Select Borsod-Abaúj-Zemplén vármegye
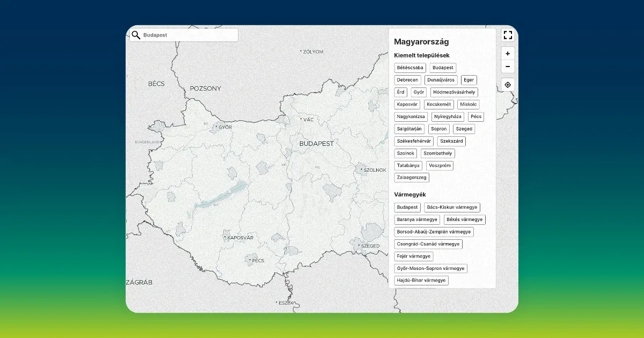 434,232
